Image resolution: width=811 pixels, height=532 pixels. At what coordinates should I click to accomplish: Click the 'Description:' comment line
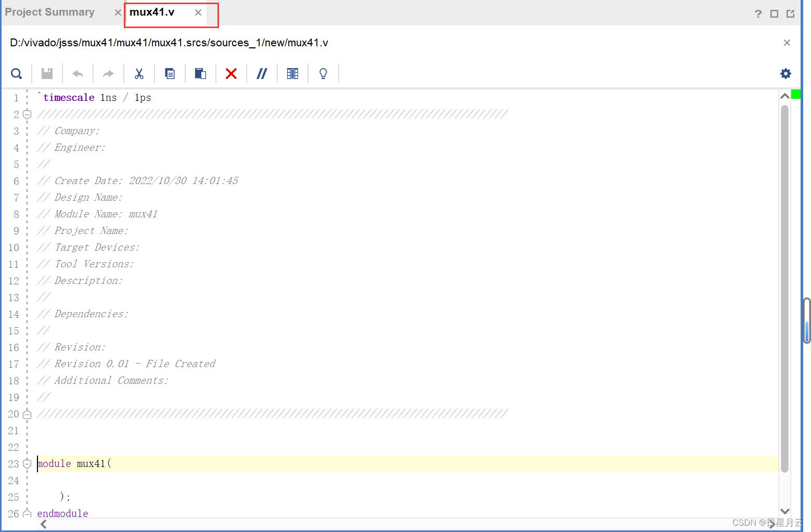80,280
